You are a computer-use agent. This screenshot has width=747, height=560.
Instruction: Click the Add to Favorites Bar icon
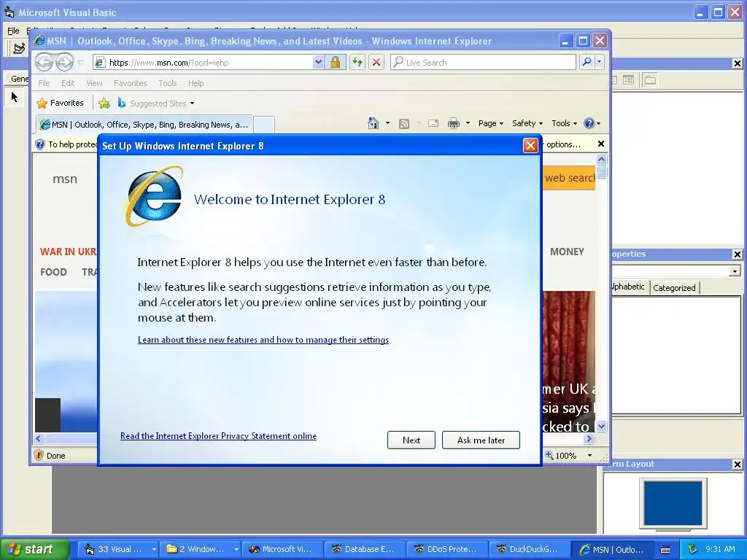click(x=104, y=103)
